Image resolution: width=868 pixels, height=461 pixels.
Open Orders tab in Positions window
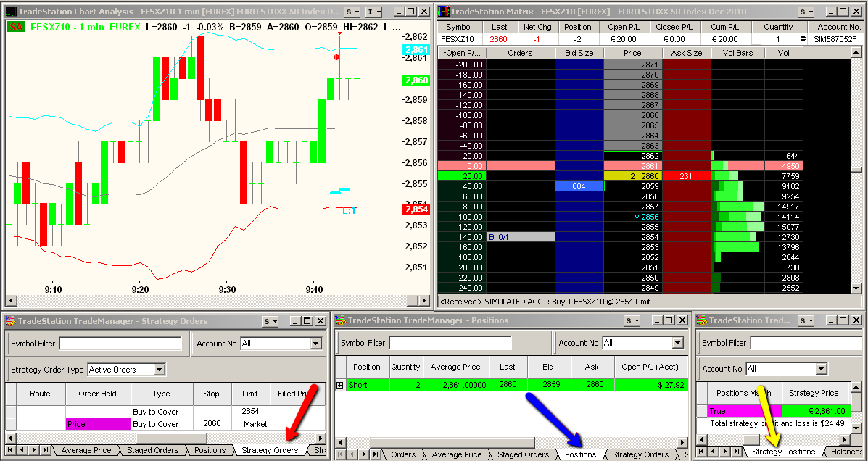[403, 455]
